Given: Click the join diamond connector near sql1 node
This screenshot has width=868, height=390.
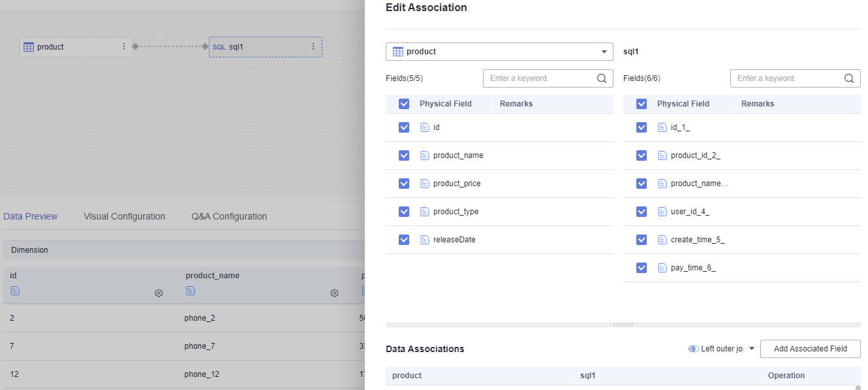Looking at the screenshot, I should [x=205, y=46].
